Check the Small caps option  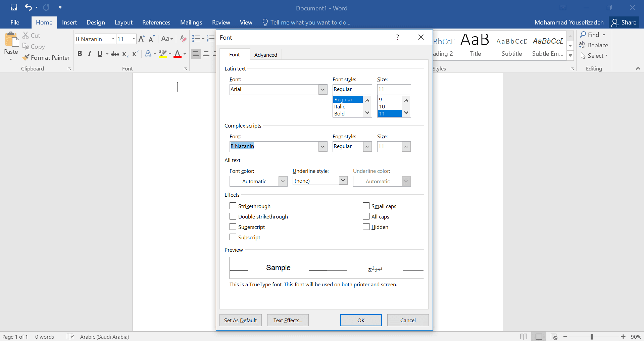click(366, 206)
